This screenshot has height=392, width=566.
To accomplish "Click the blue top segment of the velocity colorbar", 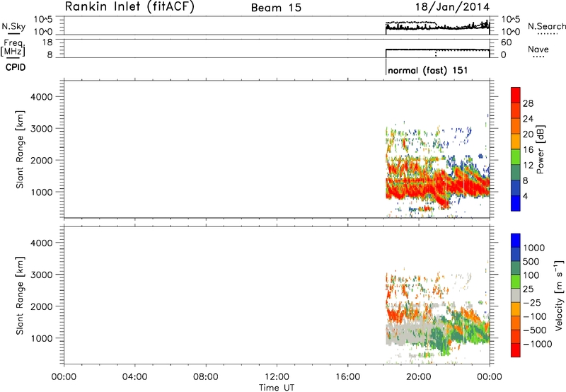I will point(516,241).
